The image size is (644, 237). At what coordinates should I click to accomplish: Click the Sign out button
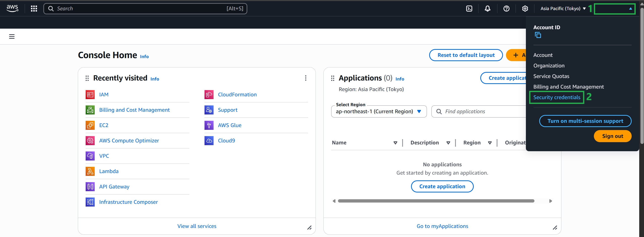click(612, 136)
